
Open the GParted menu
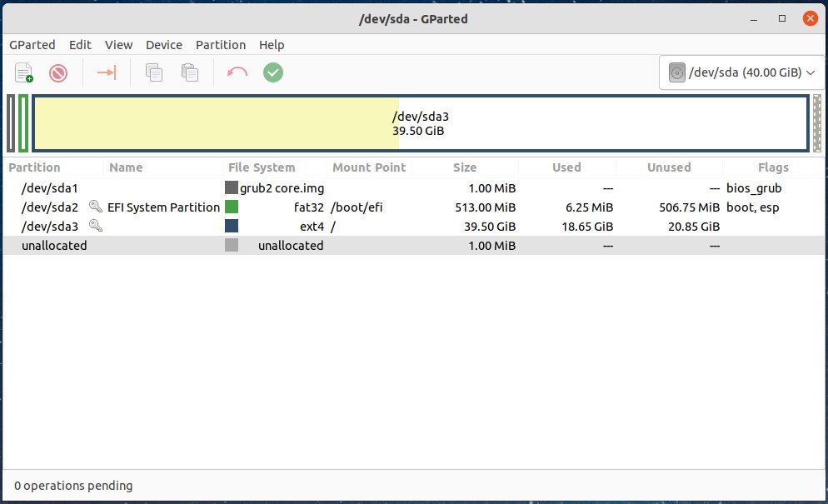coord(32,45)
